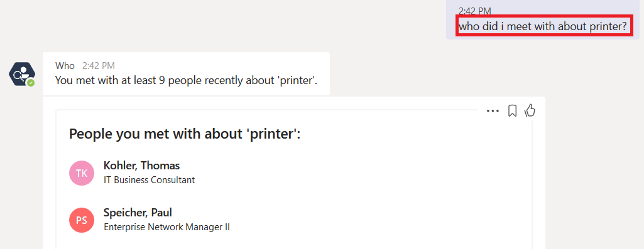Open the PS red avatar circle
Viewport: 644px width, 249px height.
(82, 220)
